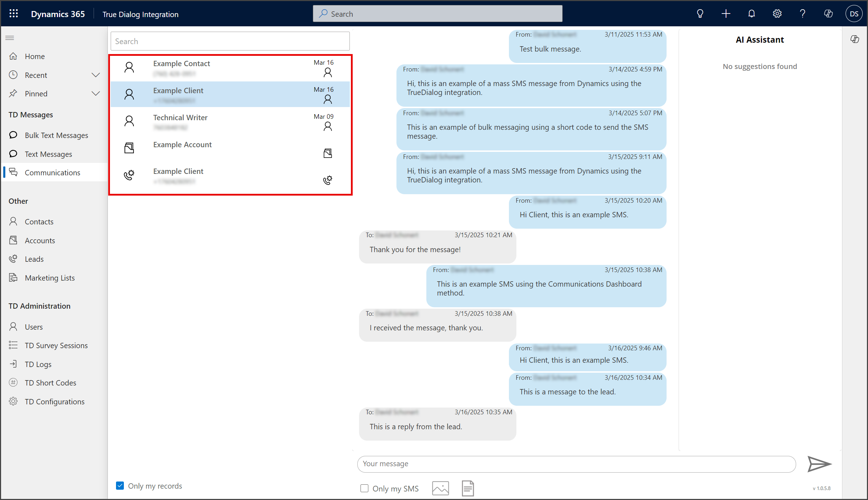868x500 pixels.
Task: Click the person icon under Mar 09
Action: (328, 126)
